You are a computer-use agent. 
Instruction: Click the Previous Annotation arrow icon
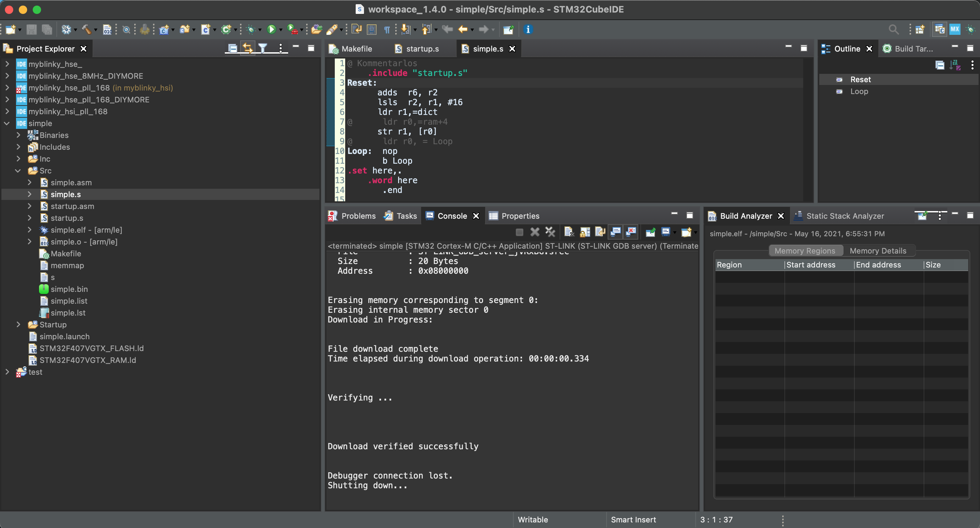click(426, 29)
